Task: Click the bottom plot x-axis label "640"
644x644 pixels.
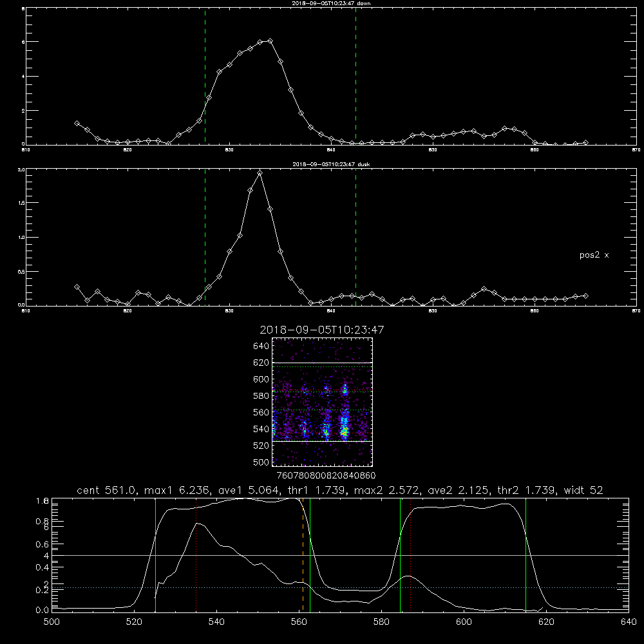Action: coord(629,622)
